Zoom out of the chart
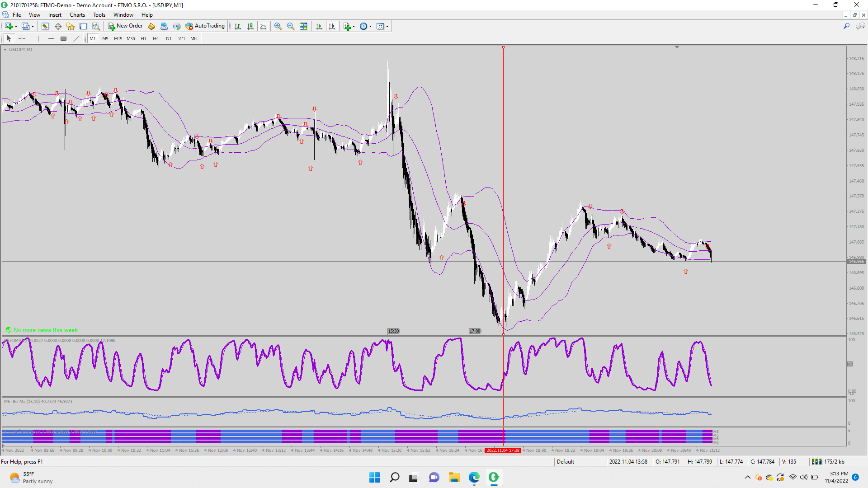This screenshot has width=868, height=488. pyautogui.click(x=291, y=26)
